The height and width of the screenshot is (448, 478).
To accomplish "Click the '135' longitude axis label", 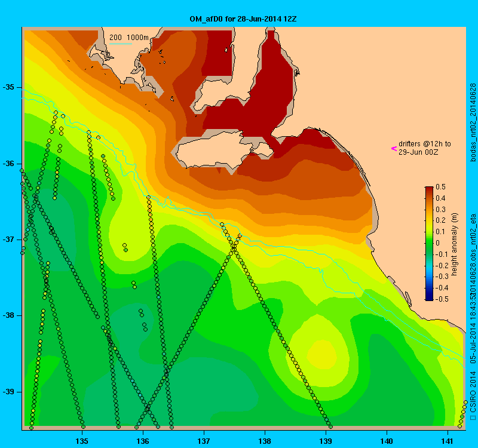I will (x=82, y=441).
